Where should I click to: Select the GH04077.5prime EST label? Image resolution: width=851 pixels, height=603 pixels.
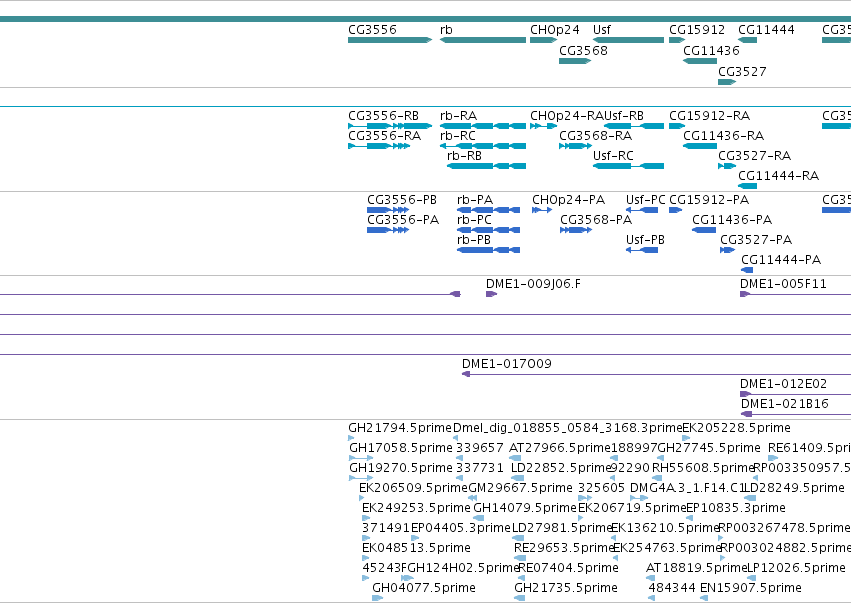(424, 588)
